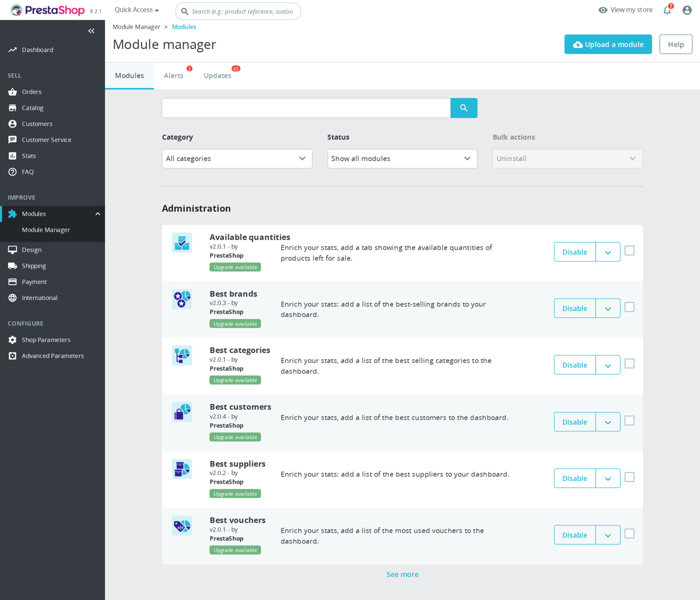The height and width of the screenshot is (600, 700).
Task: Click the Payment card icon
Action: 12,282
